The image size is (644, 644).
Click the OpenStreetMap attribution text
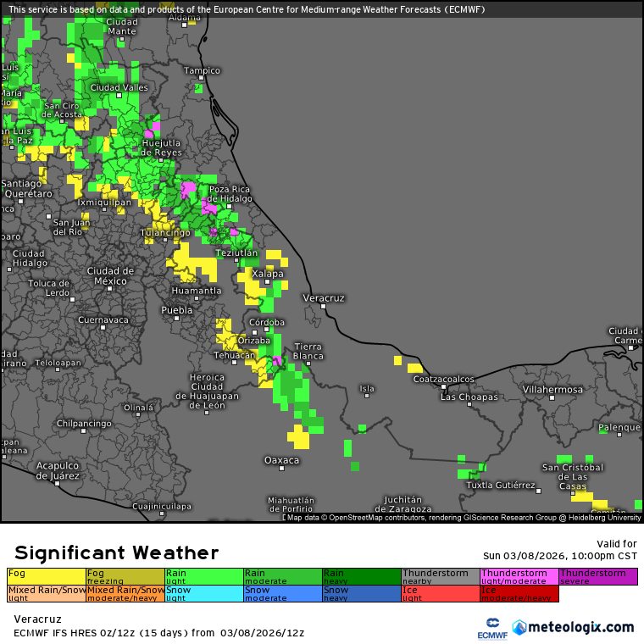[x=464, y=518]
